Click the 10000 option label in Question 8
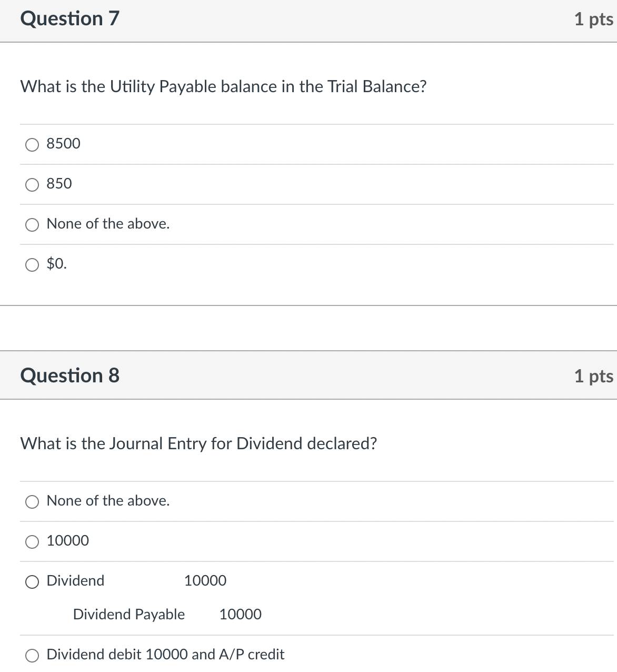617x672 pixels. click(67, 540)
